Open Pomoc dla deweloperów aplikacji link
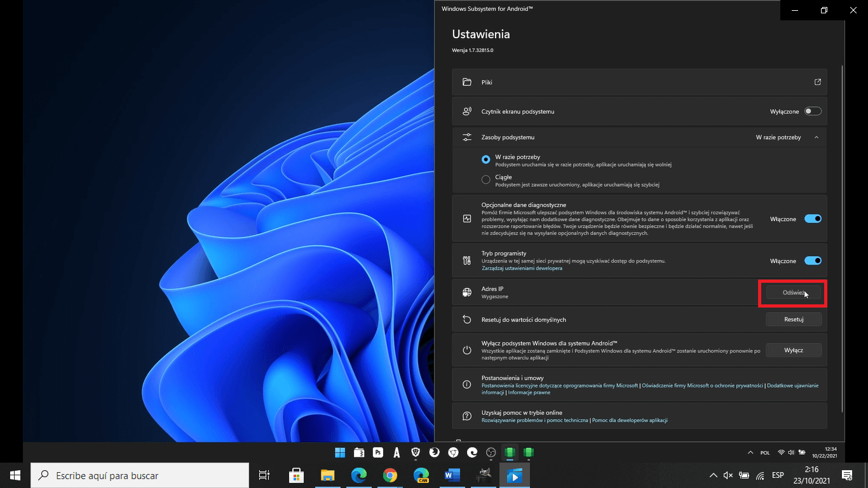 point(630,420)
